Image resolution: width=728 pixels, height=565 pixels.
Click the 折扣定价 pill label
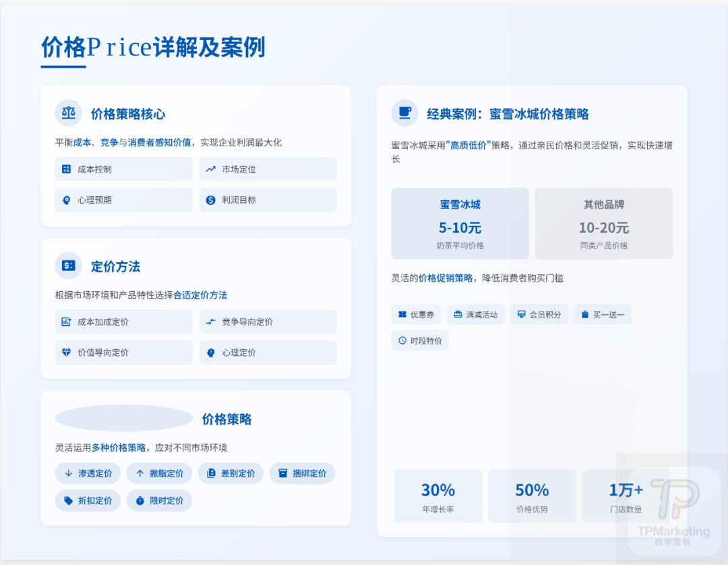(x=95, y=501)
